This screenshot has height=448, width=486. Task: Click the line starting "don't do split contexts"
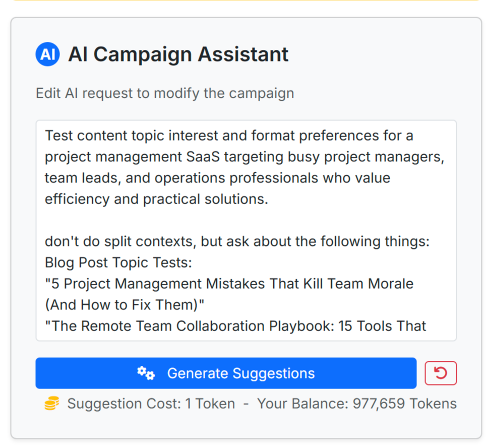click(x=237, y=241)
